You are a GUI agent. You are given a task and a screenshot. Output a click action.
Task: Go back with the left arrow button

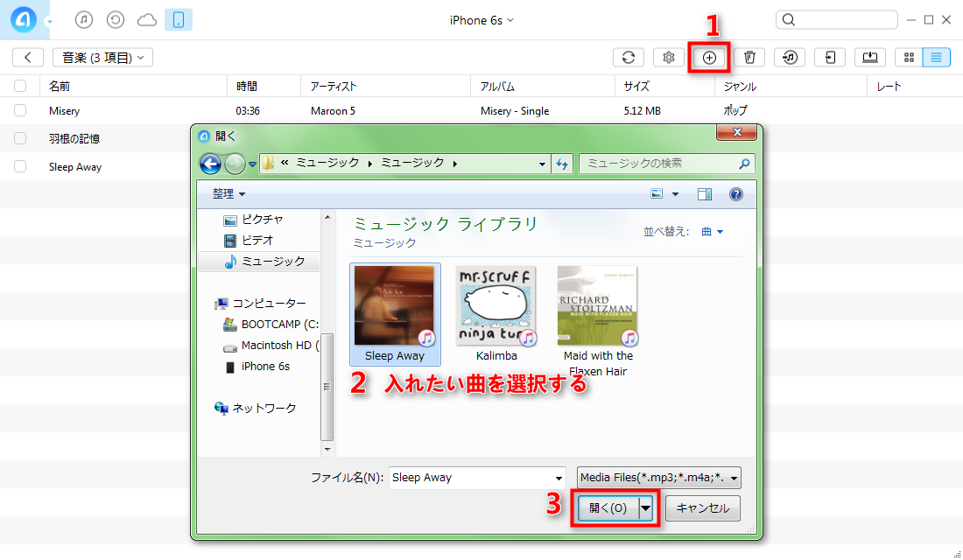tap(28, 57)
